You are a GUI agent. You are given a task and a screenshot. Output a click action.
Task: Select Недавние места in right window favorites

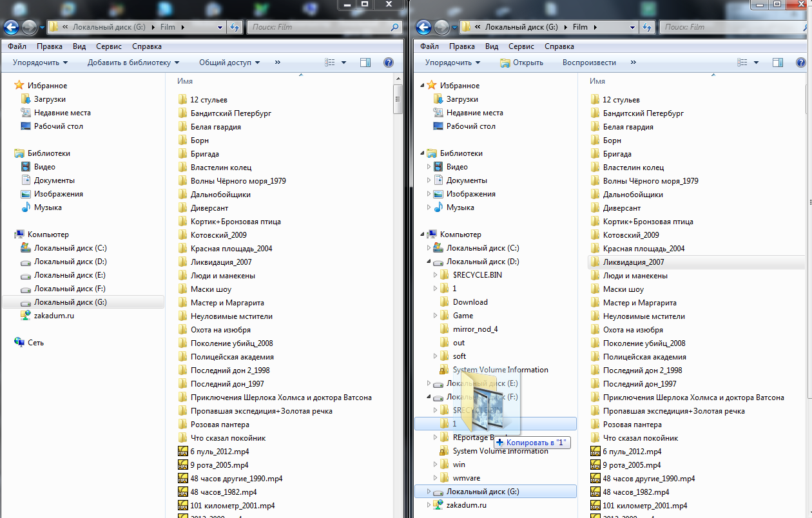click(475, 113)
